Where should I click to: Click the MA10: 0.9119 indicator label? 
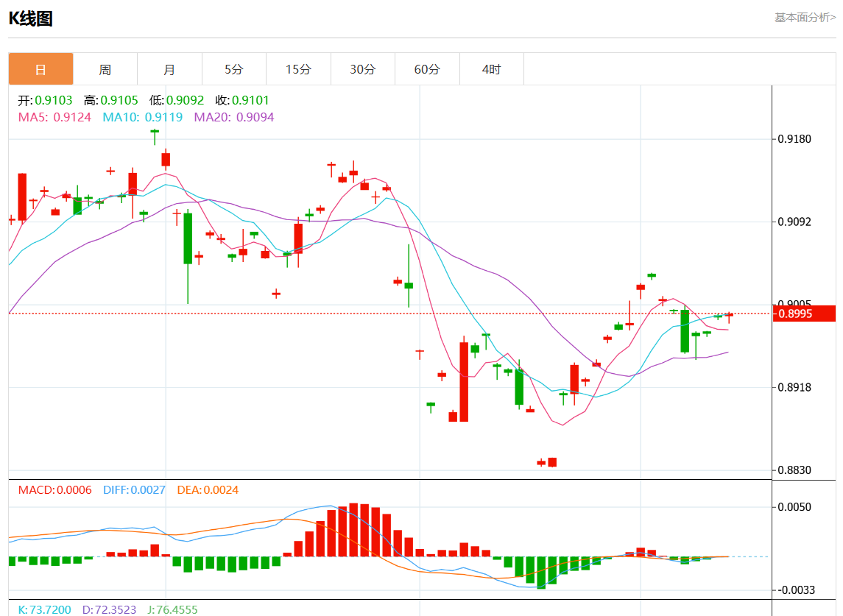point(143,117)
